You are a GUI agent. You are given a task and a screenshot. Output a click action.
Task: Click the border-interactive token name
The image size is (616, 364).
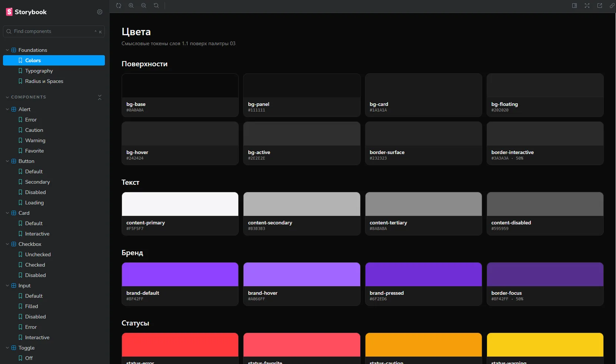513,152
